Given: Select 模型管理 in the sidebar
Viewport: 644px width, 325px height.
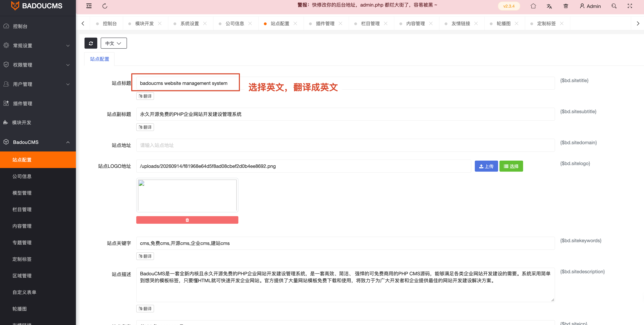Looking at the screenshot, I should click(38, 193).
